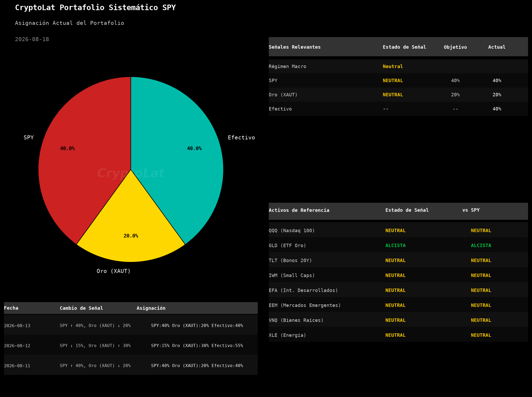Screen dimensions: 532x397
Task: Click the signal change "SPY ↓ 15%, Oro (XAUT) ↑ 30%"
Action: [95, 346]
